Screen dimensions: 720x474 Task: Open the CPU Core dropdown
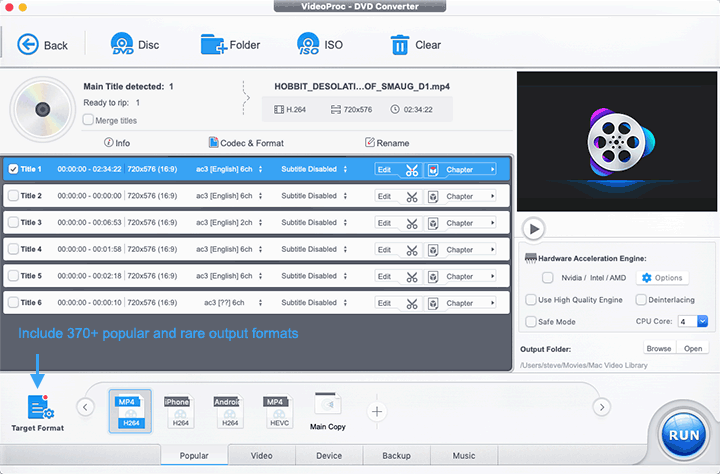(703, 321)
